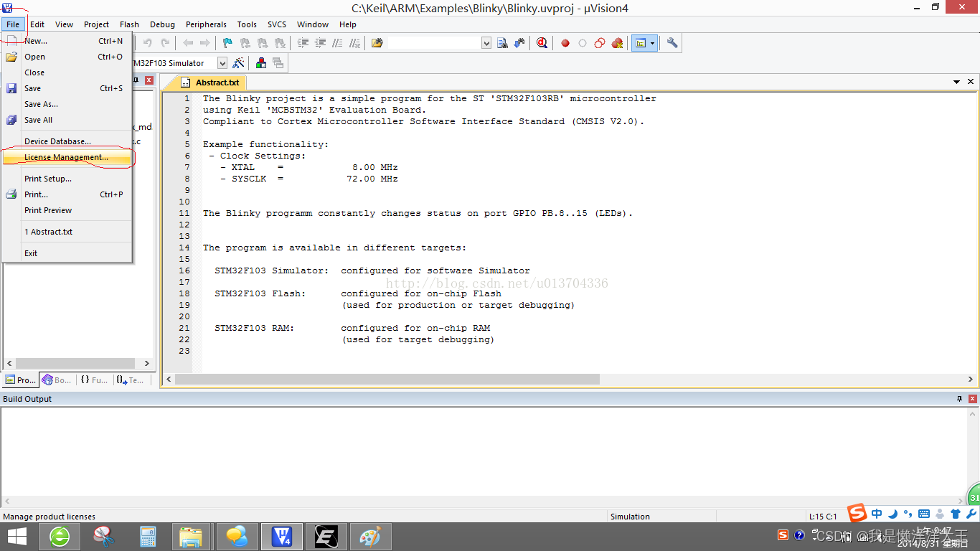Open the Debug menu
The width and height of the screenshot is (980, 551).
[163, 24]
